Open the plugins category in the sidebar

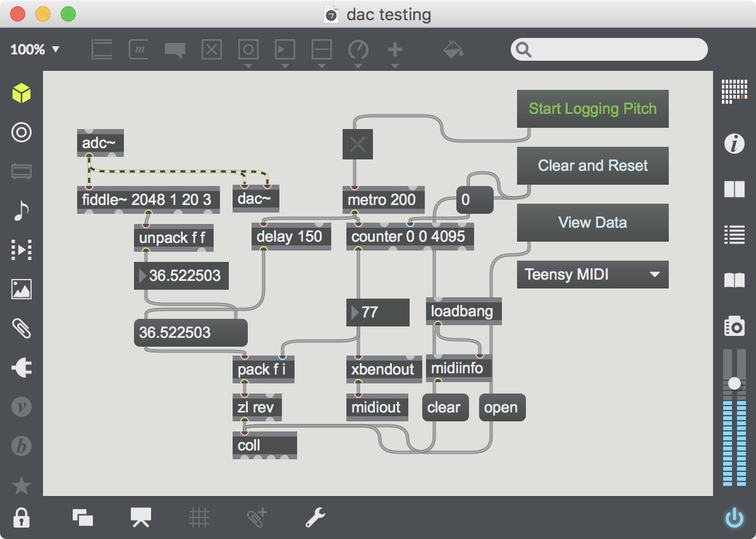click(21, 367)
